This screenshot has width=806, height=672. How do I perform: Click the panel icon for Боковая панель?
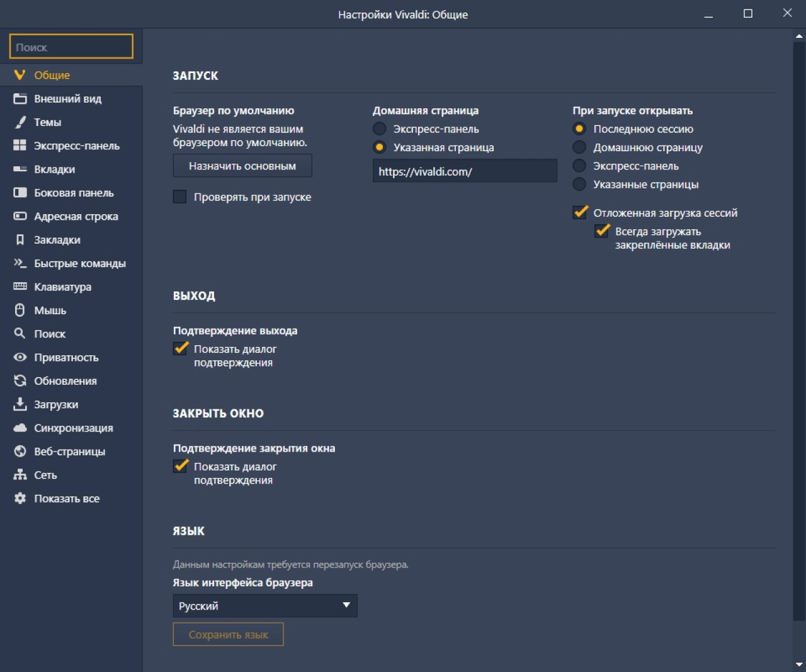click(x=20, y=193)
